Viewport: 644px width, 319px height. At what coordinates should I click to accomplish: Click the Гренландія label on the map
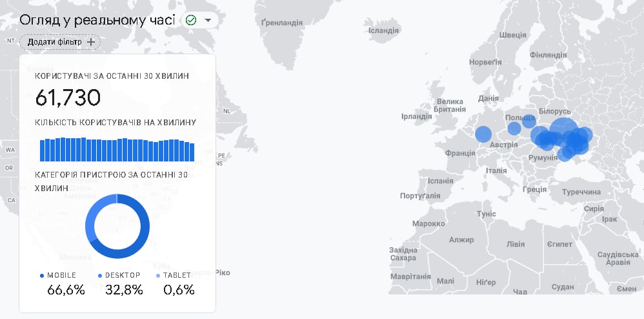(x=282, y=23)
